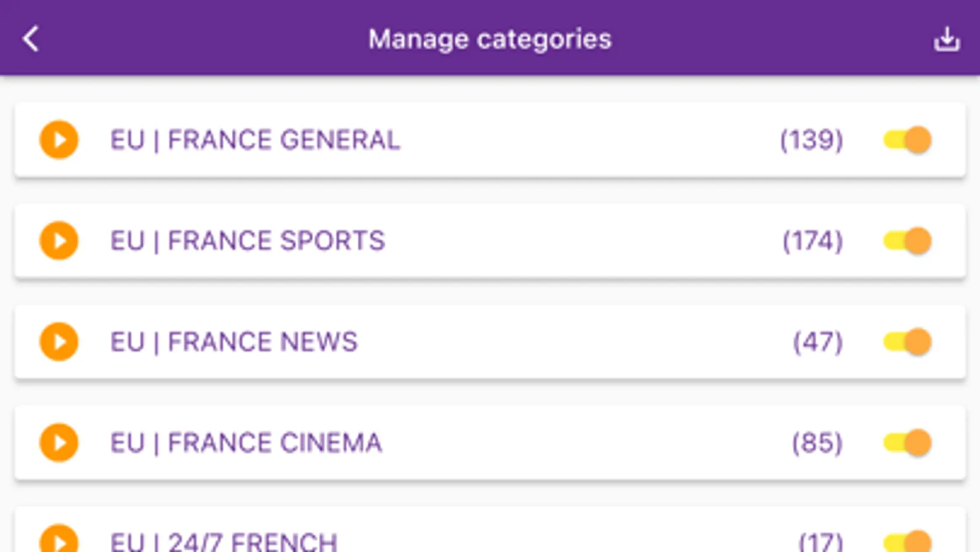Switch off the France Cinema category
The height and width of the screenshot is (552, 980).
907,443
